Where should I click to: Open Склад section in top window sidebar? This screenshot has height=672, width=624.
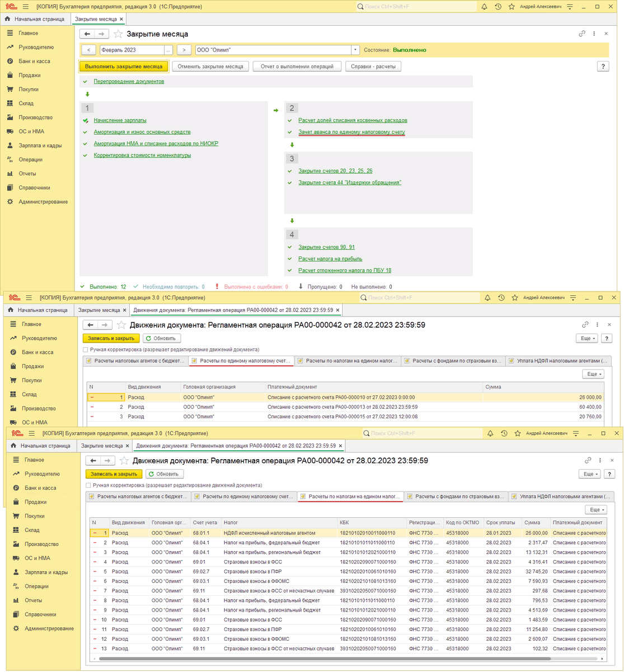pos(26,103)
